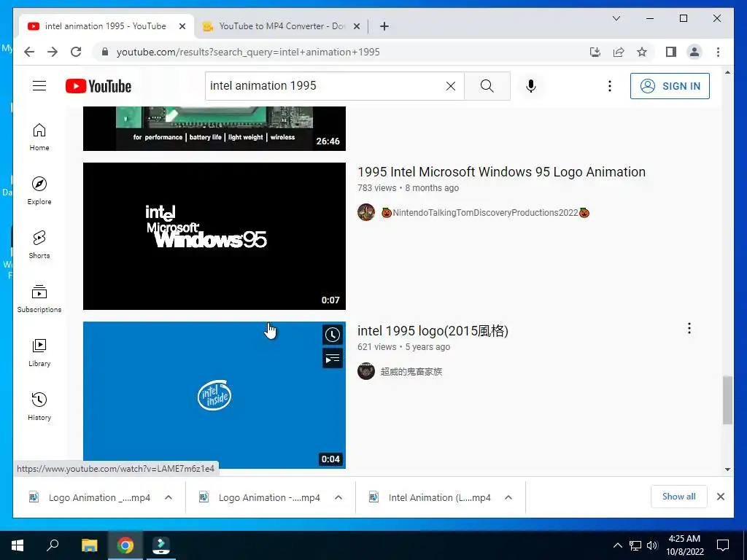View site information lock icon
This screenshot has width=747, height=560.
click(x=105, y=52)
